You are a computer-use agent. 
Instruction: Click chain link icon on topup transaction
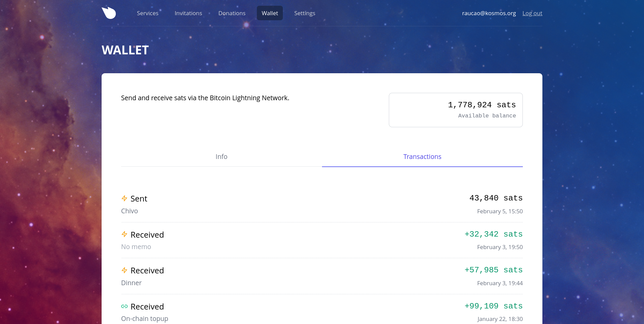tap(124, 306)
